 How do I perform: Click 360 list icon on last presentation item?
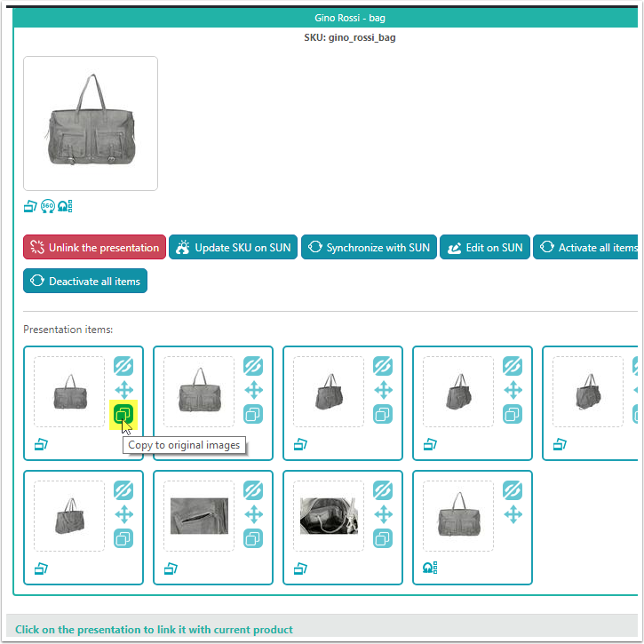pyautogui.click(x=430, y=568)
